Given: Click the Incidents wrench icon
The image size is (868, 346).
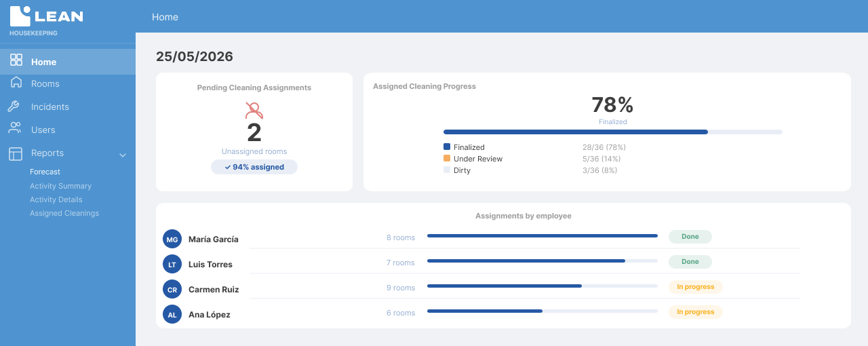Looking at the screenshot, I should pyautogui.click(x=14, y=106).
